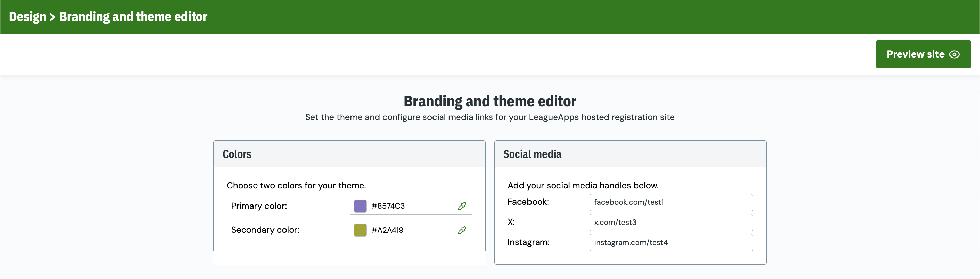The width and height of the screenshot is (980, 279).
Task: Click 'Add your social media handles below.' text
Action: (x=583, y=186)
